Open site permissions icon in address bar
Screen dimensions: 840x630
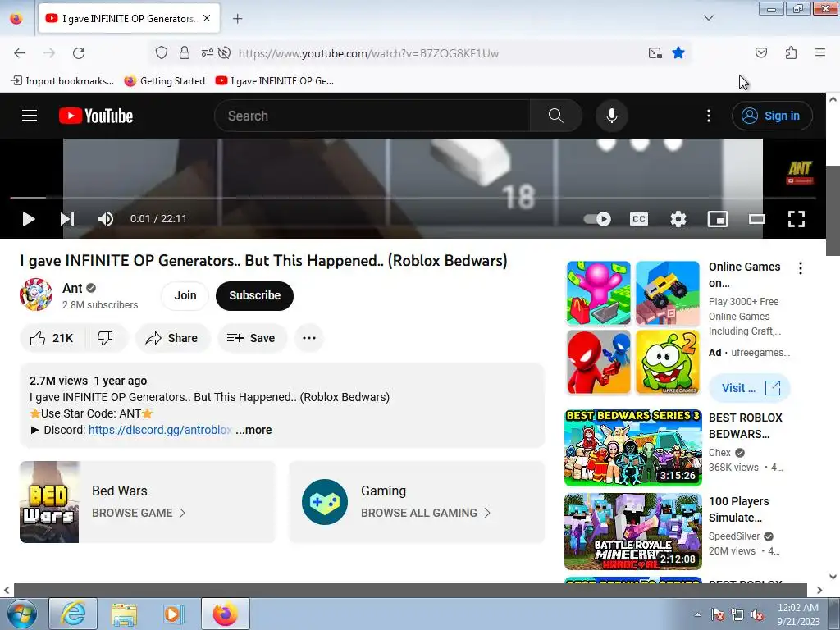(x=207, y=52)
